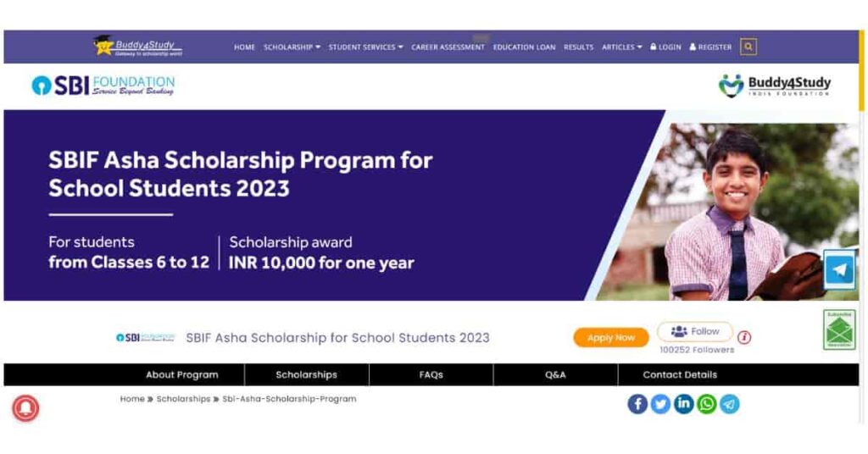
Task: Go to Scholarships breadcrumb link
Action: coord(183,399)
